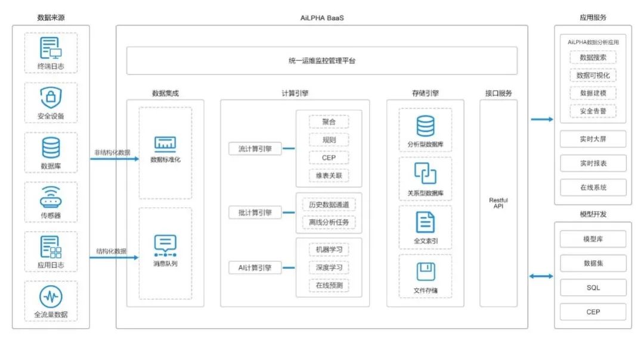Select the 全流量数据 waveform icon
Image resolution: width=644 pixels, height=343 pixels.
pos(51,296)
